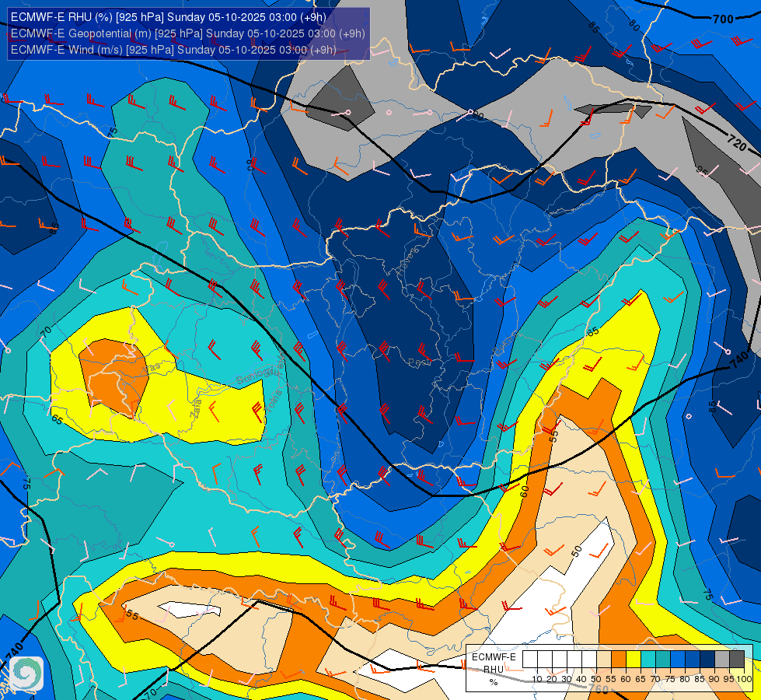The height and width of the screenshot is (700, 761).
Task: Click the Pest county label on the map
Action: 419,362
